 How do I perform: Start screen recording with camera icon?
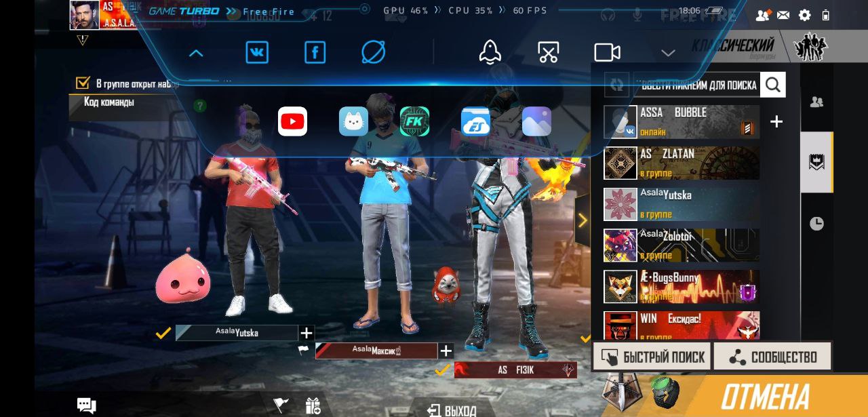pos(608,52)
